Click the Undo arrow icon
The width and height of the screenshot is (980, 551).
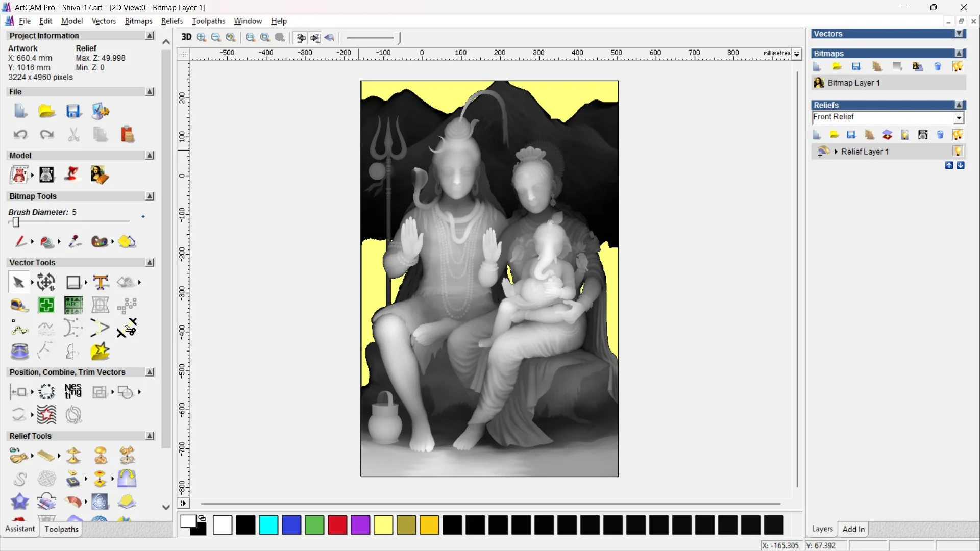pos(20,134)
